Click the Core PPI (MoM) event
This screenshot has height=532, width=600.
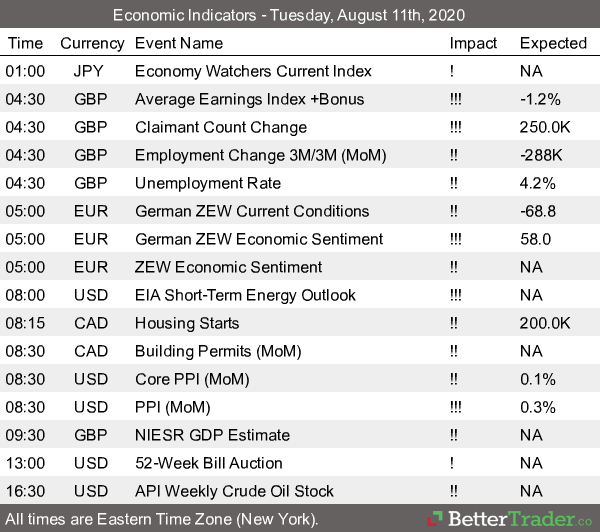click(192, 379)
